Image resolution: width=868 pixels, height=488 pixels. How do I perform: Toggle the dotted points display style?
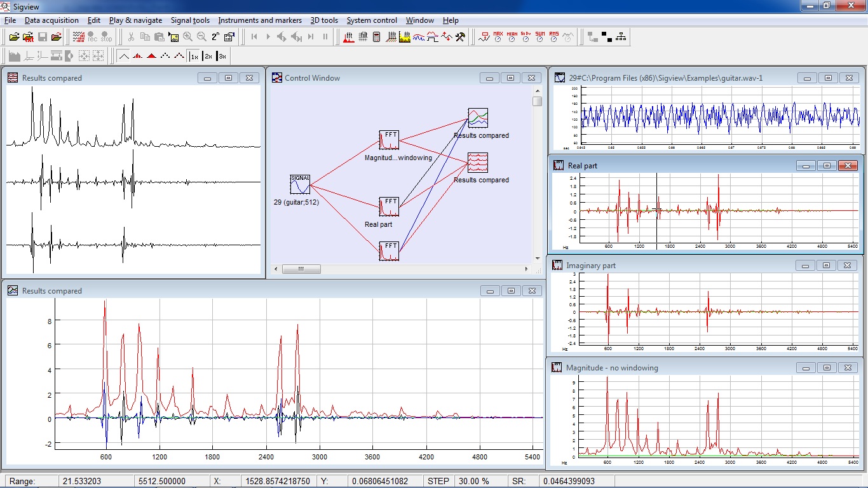(x=165, y=56)
